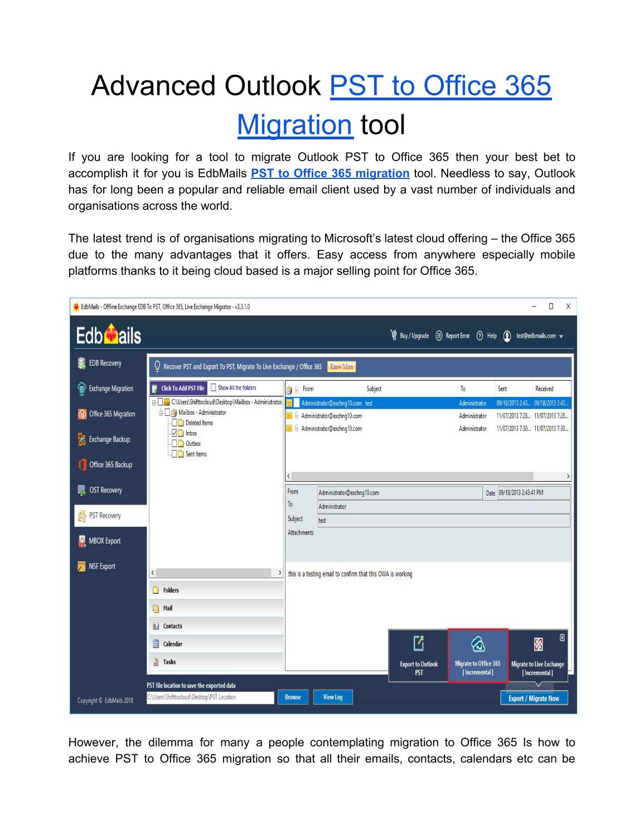Viewport: 644px width, 839px height.
Task: Click the Export to Outlook PST icon
Action: (419, 644)
